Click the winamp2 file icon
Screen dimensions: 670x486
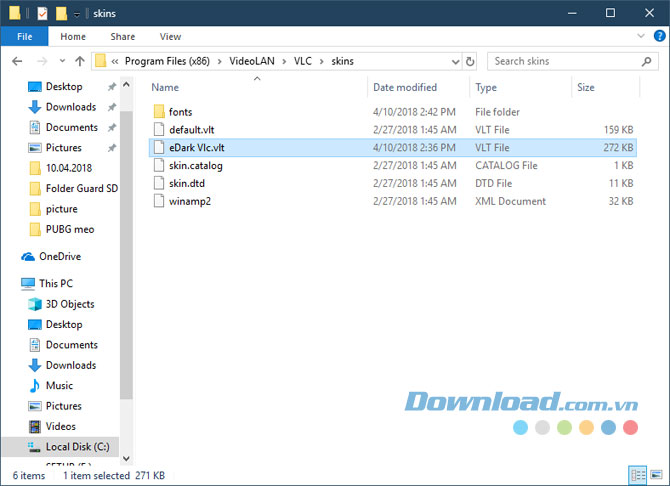159,201
